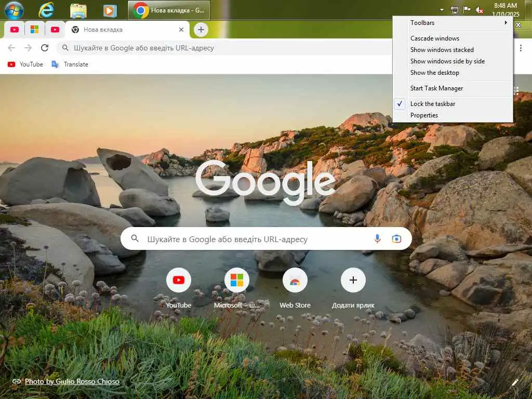Select Show the desktop
Image resolution: width=532 pixels, height=399 pixels.
[453, 73]
